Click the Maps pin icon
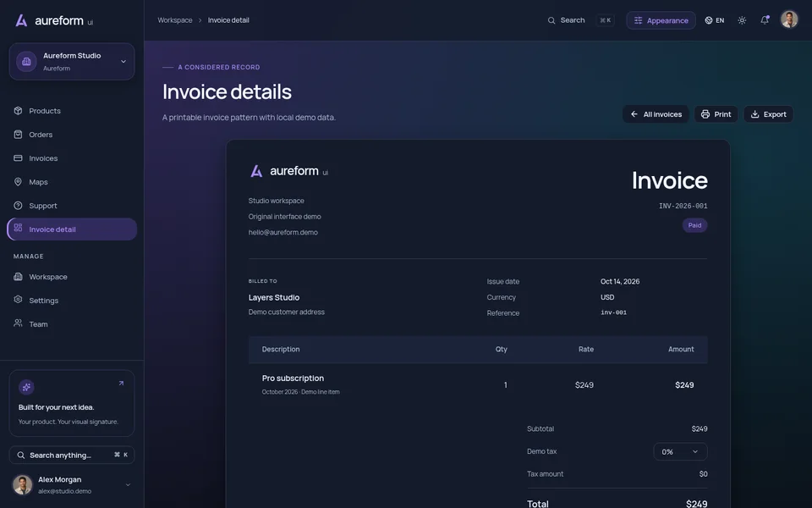The image size is (812, 508). point(18,182)
